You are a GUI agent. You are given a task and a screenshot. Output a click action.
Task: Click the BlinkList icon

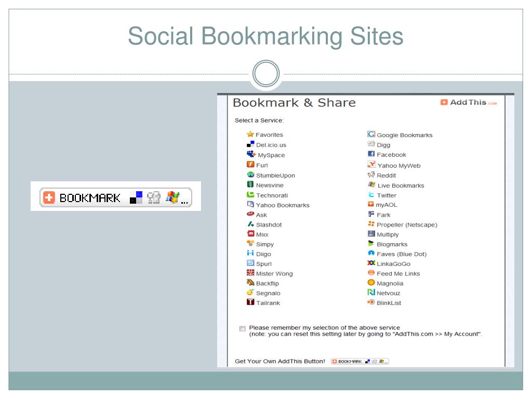(x=371, y=302)
